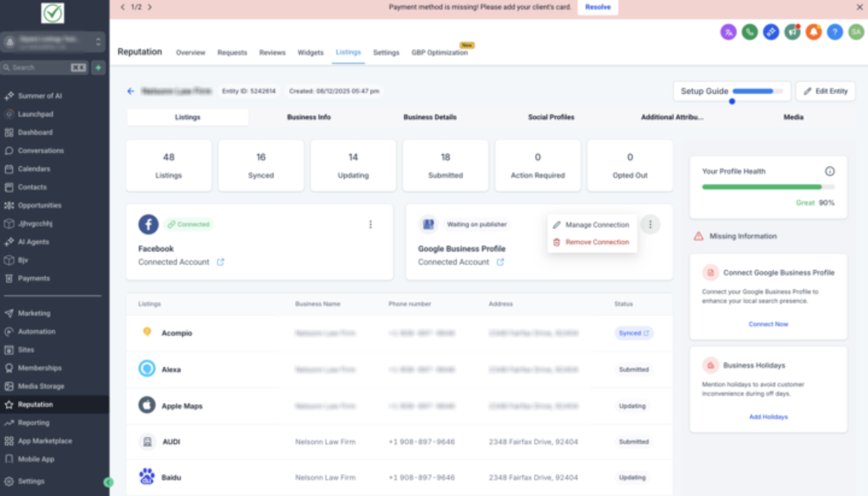Viewport: 868px width, 496px height.
Task: Click the purple translate icon in header
Action: [728, 32]
